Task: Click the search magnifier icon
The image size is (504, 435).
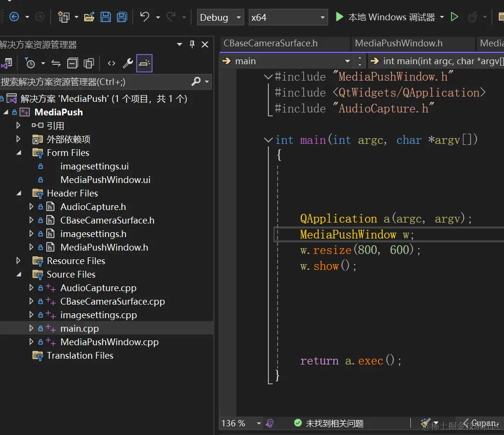Action: [196, 82]
